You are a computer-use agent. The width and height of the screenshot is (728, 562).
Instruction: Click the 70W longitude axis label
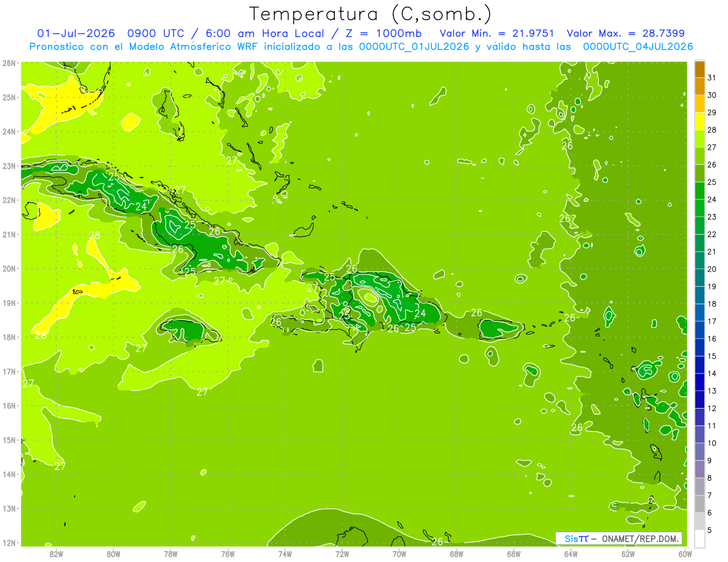pos(399,554)
